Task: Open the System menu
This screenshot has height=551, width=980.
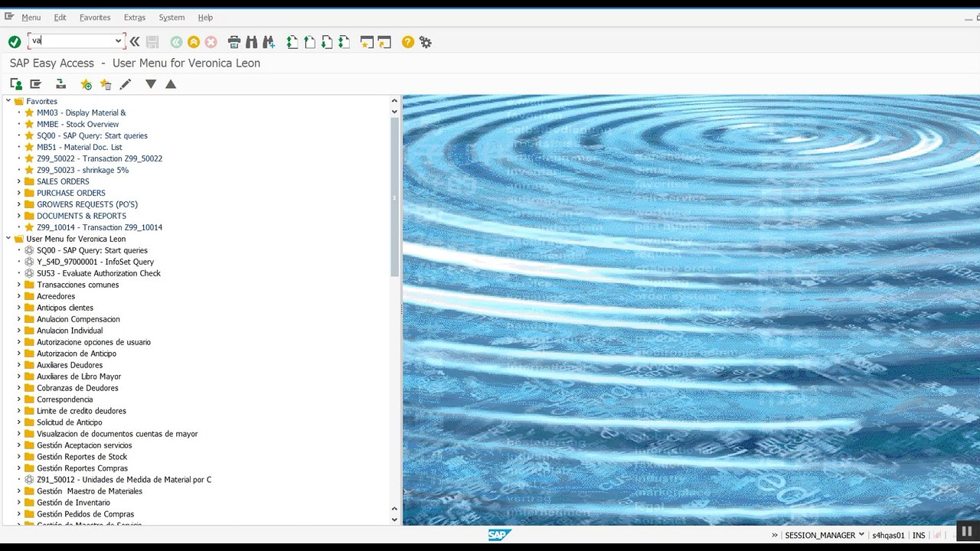Action: tap(171, 17)
